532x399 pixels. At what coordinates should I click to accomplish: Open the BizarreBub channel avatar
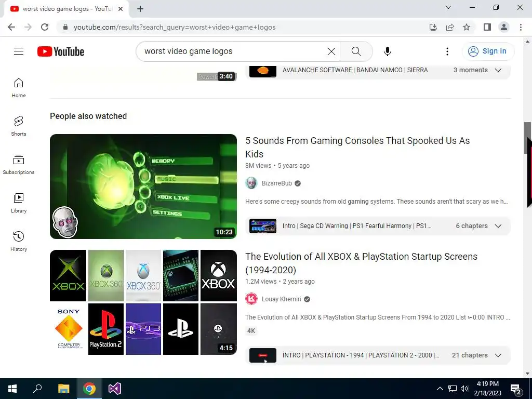[251, 183]
